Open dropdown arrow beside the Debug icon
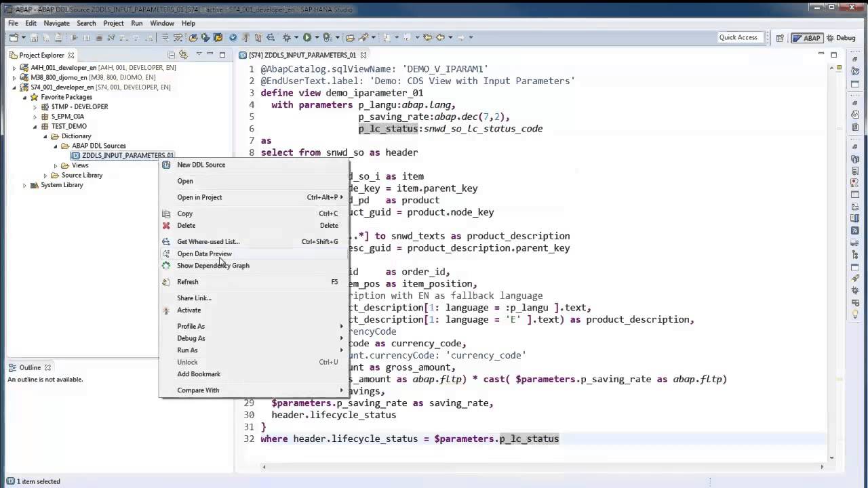Screen dimensions: 868x488 pos(296,37)
